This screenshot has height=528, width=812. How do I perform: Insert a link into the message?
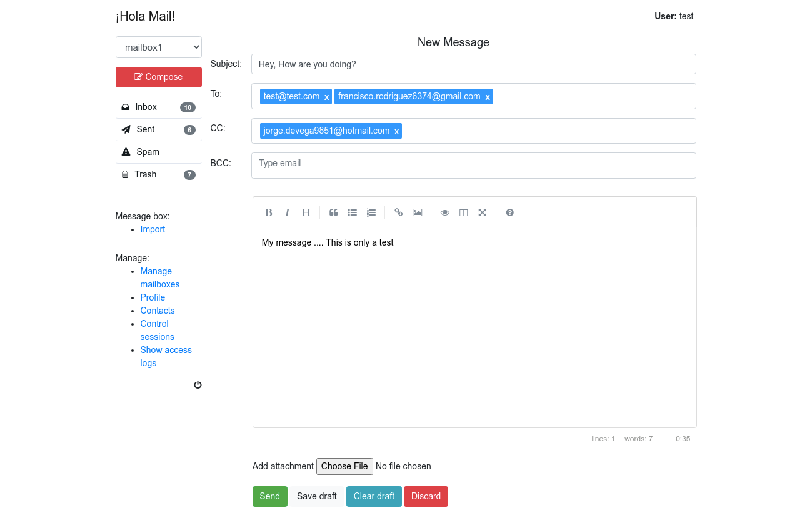coord(399,212)
